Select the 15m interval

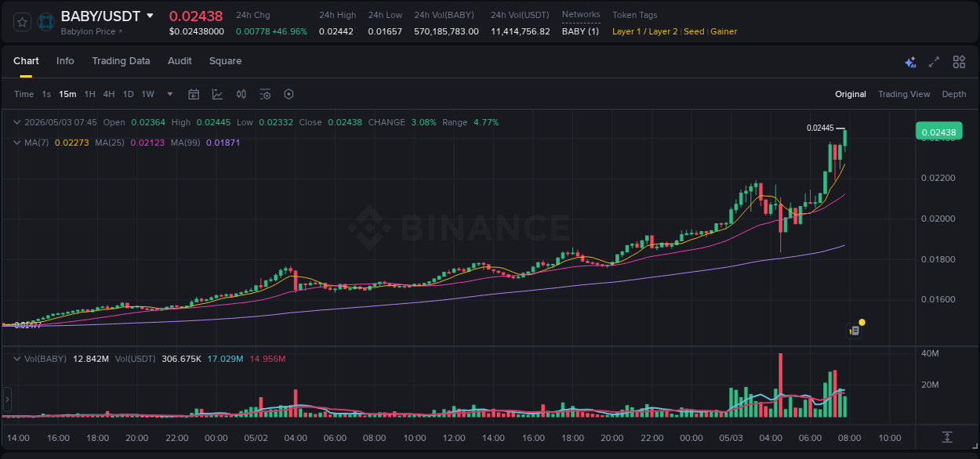click(x=67, y=94)
